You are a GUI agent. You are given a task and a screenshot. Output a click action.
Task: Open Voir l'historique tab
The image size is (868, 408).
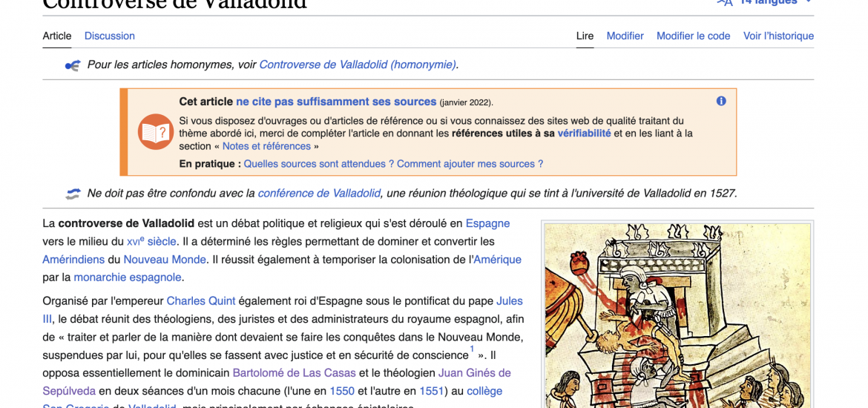click(778, 36)
